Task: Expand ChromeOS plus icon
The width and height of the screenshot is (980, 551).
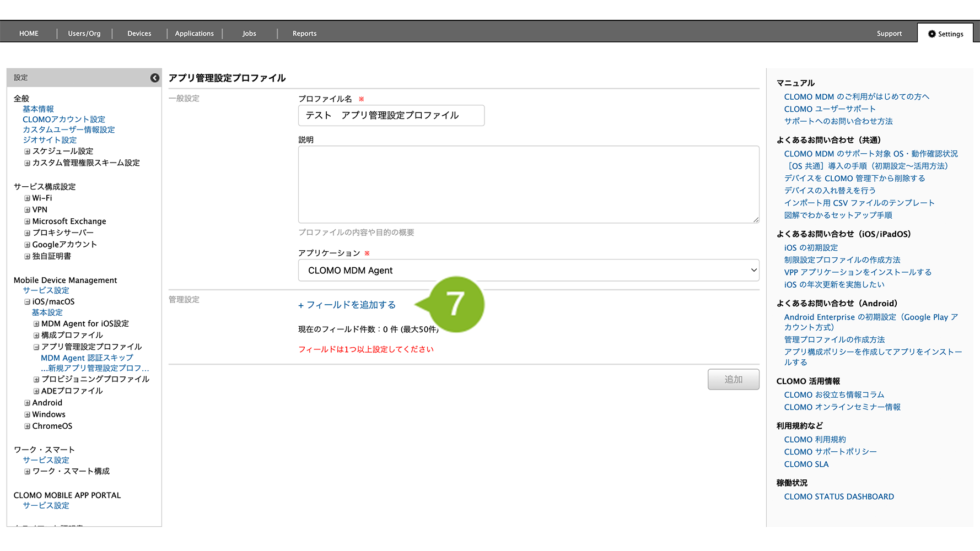Action: [x=27, y=426]
